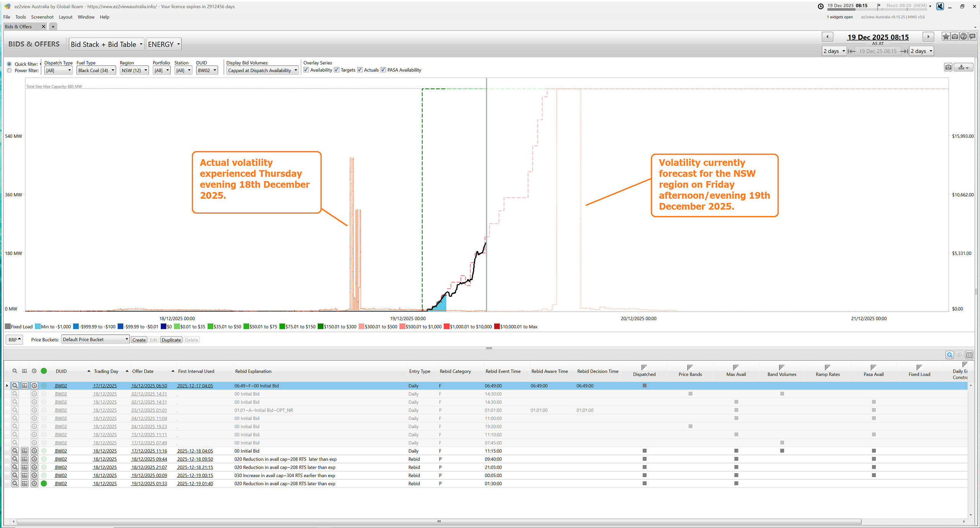Open the feedback speech bubble icon

972,37
